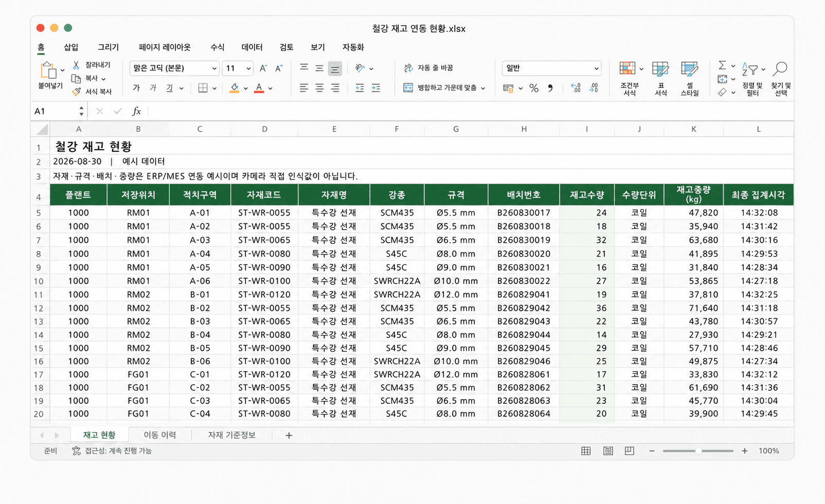
Task: Open font size dropdown showing 11
Action: (x=238, y=68)
